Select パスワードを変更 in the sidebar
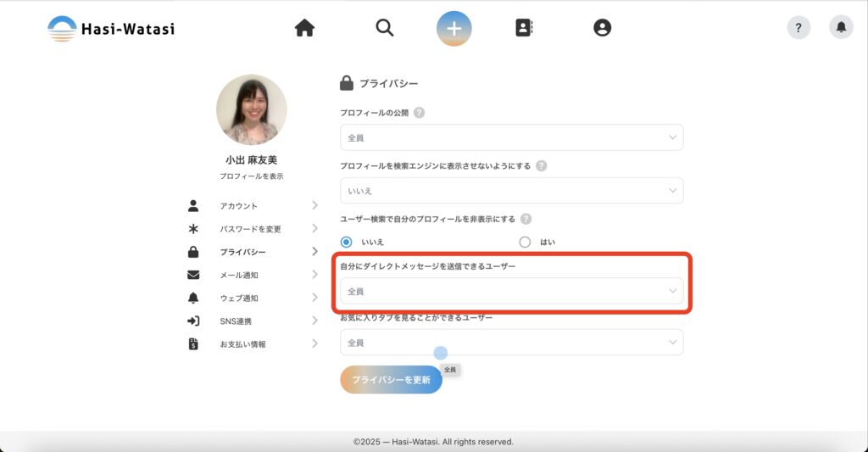Screen dimensions: 868x452 pyautogui.click(x=250, y=229)
